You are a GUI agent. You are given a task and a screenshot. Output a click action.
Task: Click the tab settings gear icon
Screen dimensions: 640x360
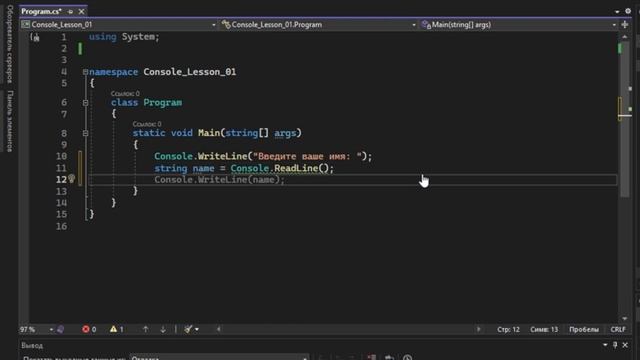click(628, 11)
